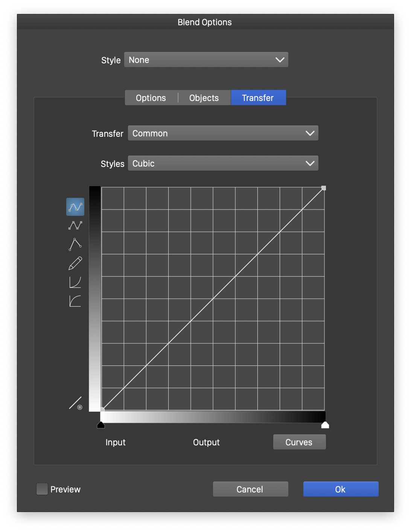Select the Transfer tab

click(258, 98)
